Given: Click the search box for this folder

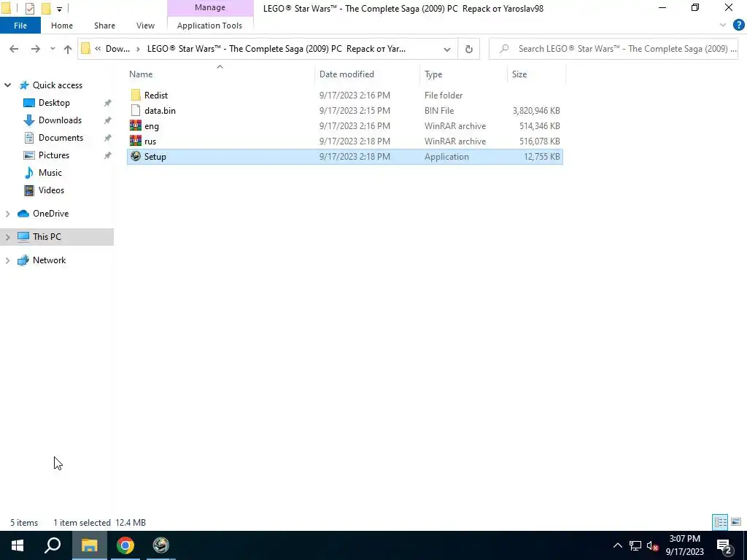Looking at the screenshot, I should click(614, 49).
